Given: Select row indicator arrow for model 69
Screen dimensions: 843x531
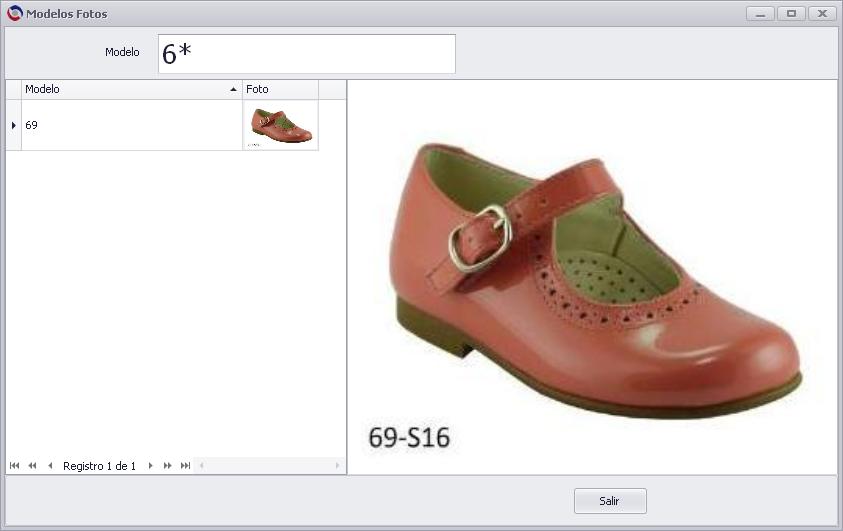Looking at the screenshot, I should (x=13, y=125).
